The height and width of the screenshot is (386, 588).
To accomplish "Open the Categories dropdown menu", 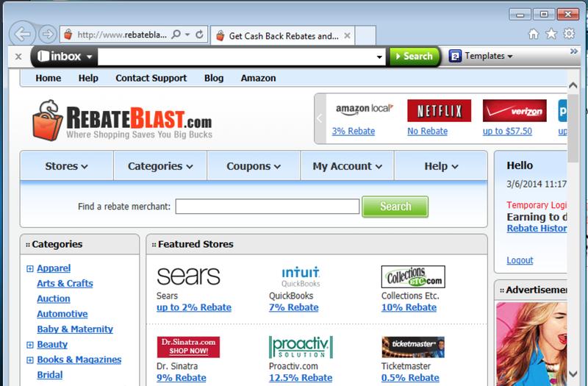I will coord(160,166).
